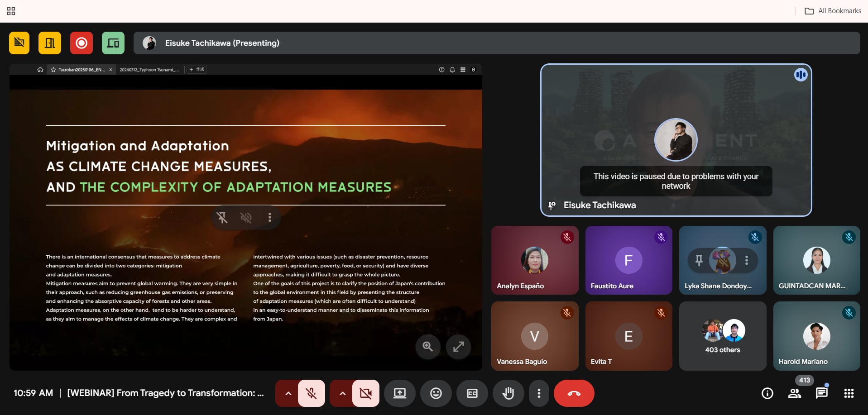
Task: Switch to 20240312_Typhoon Tsunami tab in presentation
Action: (149, 70)
